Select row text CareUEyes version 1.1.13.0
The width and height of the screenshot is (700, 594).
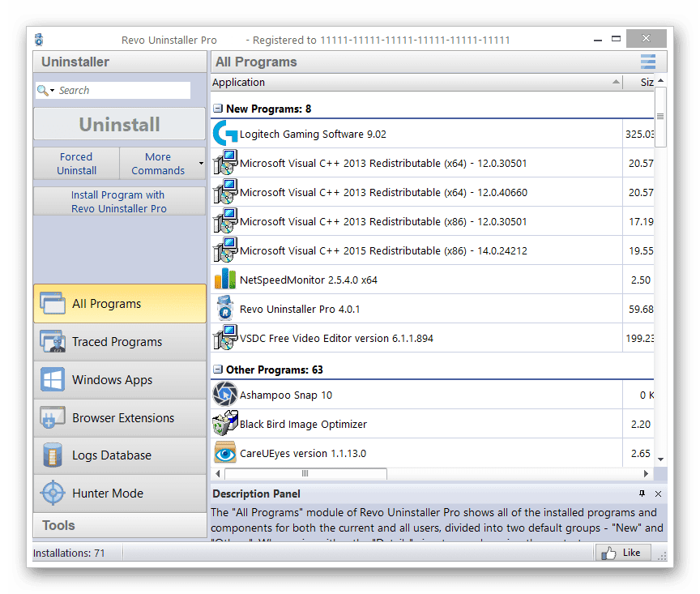pyautogui.click(x=303, y=453)
